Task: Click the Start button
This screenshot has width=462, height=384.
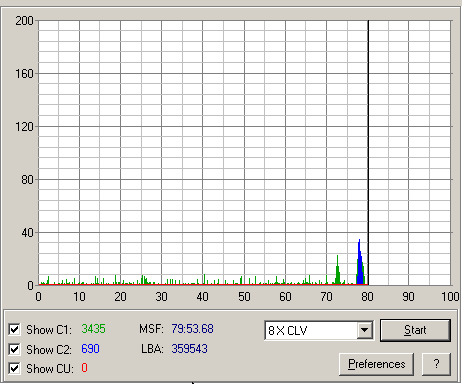Action: tap(415, 330)
